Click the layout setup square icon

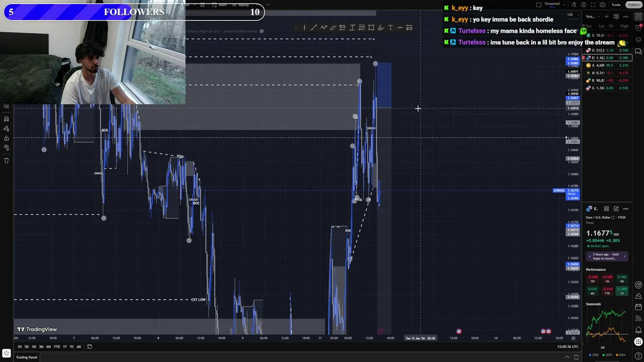tap(539, 5)
